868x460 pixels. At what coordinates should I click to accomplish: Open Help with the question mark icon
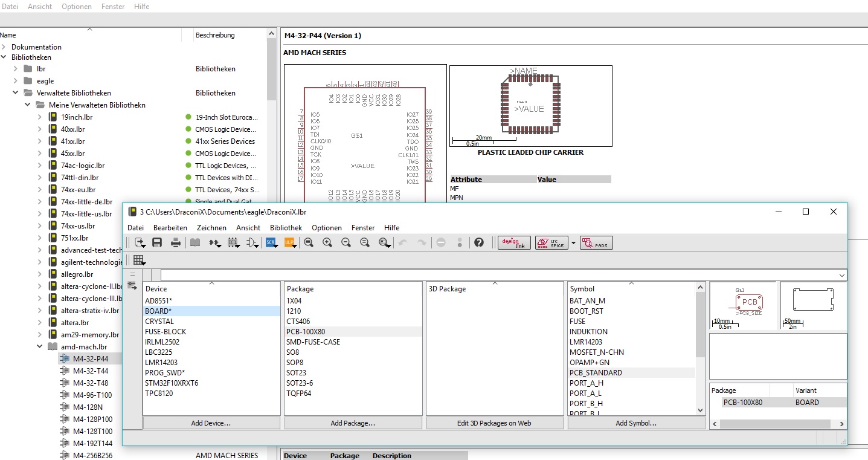(x=479, y=242)
